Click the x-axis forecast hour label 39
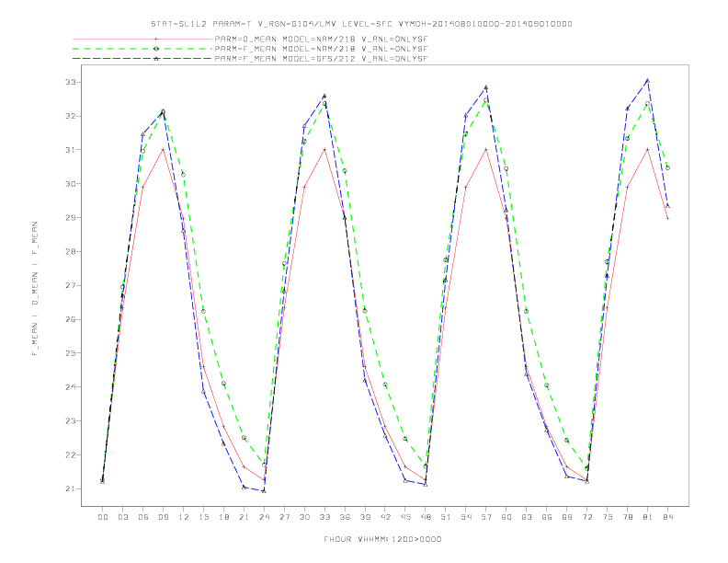 pos(365,517)
